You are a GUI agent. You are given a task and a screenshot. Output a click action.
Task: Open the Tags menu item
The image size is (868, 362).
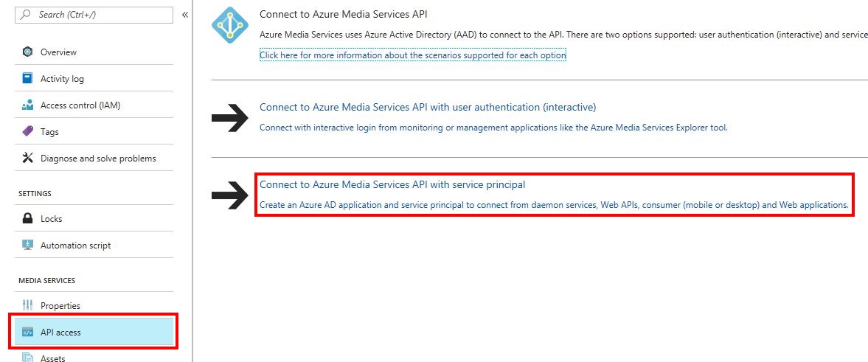(x=94, y=132)
